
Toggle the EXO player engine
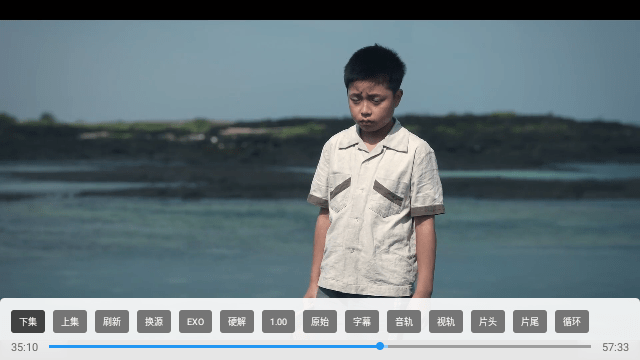pos(196,322)
